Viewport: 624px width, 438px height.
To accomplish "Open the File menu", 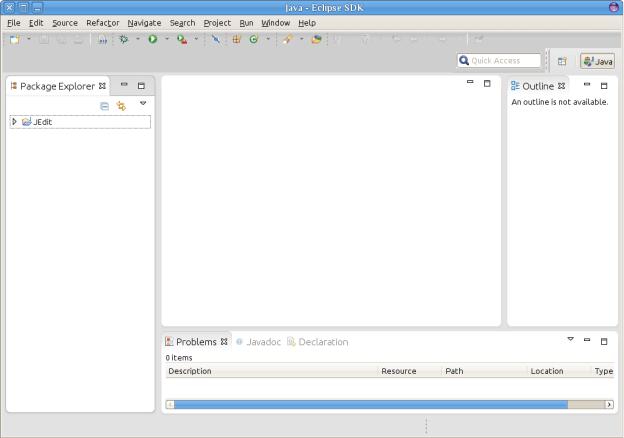I will 14,23.
